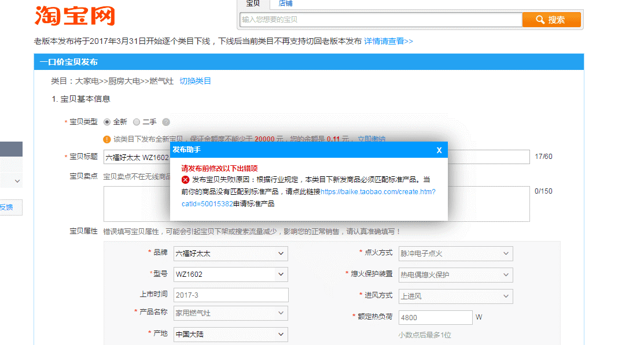Close the 发布助手 dialog with X
Image resolution: width=644 pixels, height=345 pixels.
439,150
